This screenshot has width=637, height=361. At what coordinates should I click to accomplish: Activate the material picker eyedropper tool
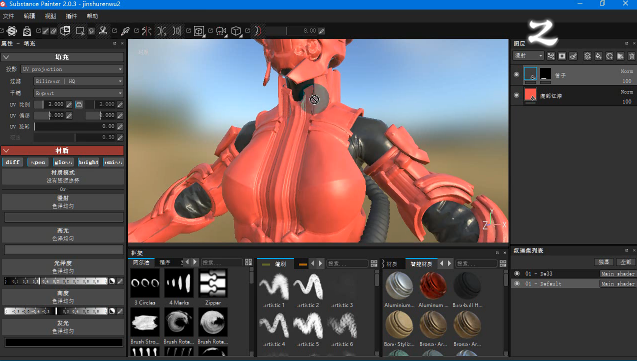pyautogui.click(x=125, y=31)
